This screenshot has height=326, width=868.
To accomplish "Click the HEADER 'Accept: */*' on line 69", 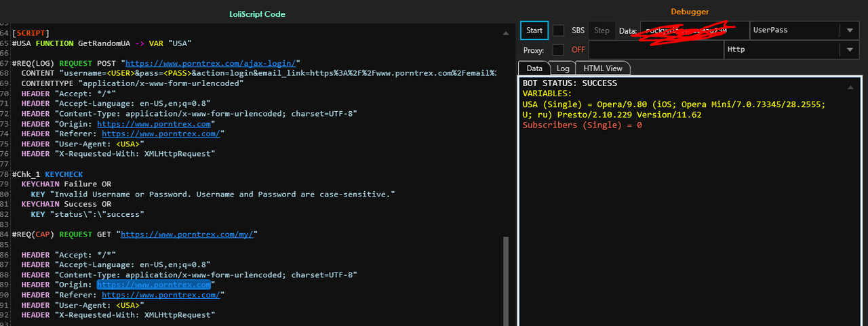I will 68,94.
